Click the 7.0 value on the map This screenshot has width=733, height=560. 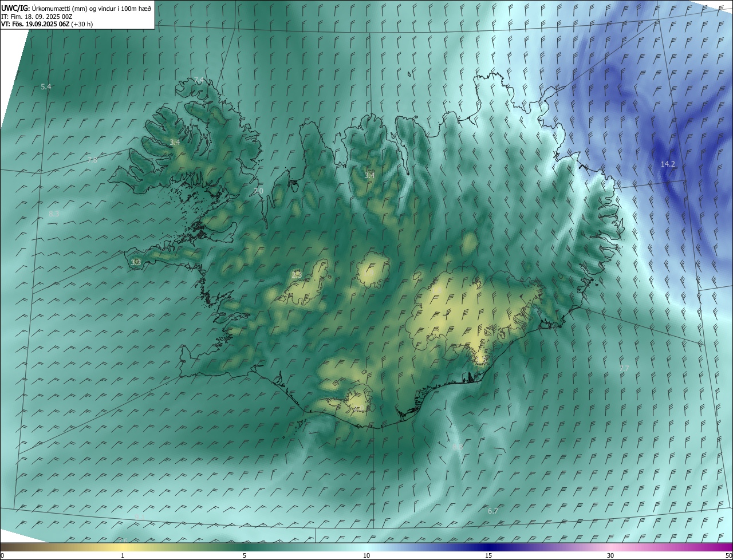[258, 191]
